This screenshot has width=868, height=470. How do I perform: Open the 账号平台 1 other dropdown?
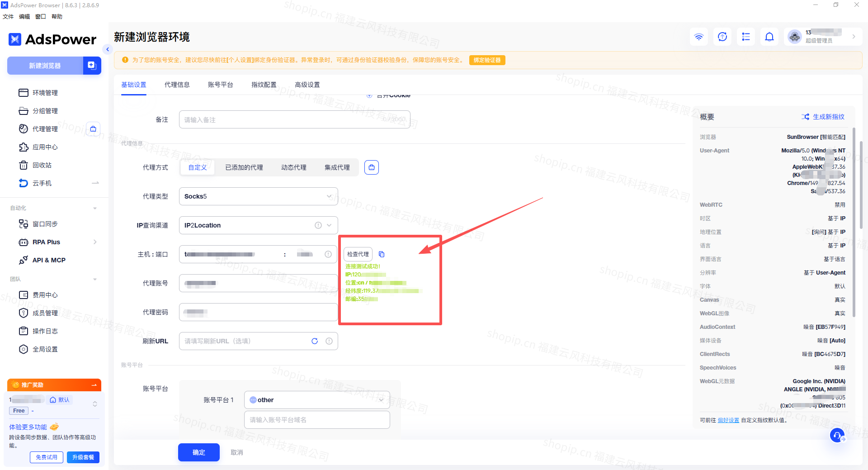(x=317, y=400)
